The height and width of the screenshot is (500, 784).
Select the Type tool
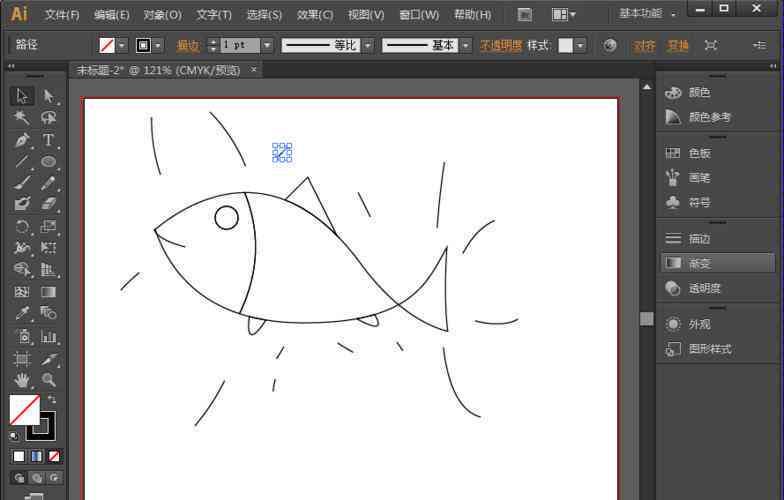48,140
